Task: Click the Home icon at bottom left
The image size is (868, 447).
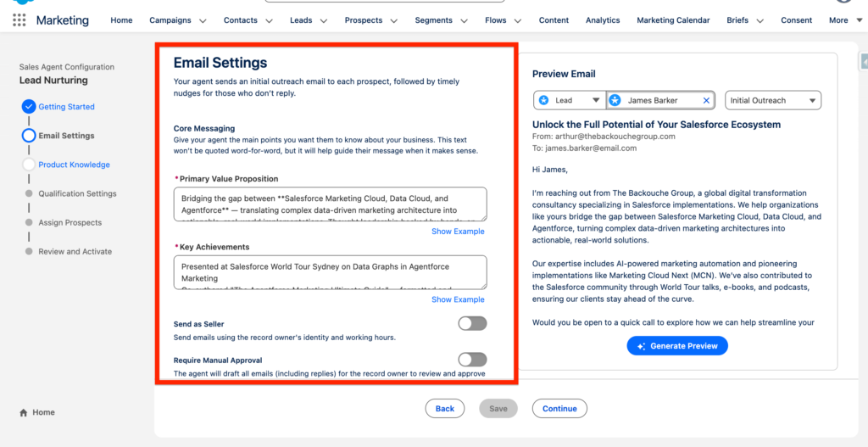Action: tap(23, 413)
